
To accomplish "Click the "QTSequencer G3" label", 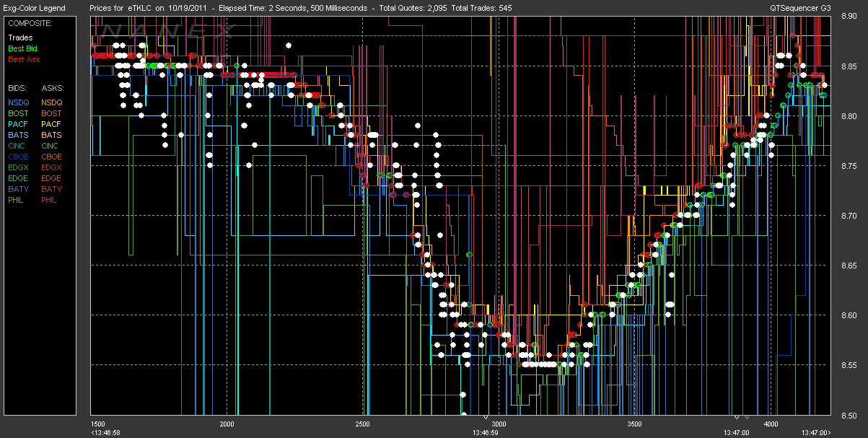I will tap(799, 8).
